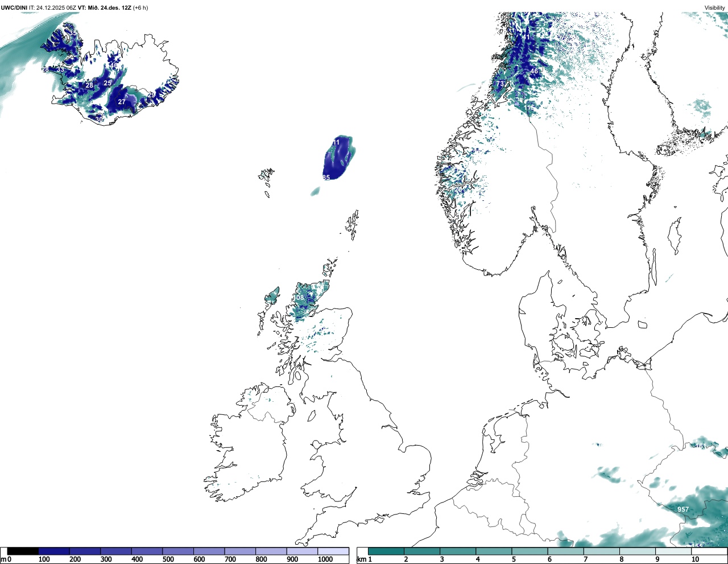Image resolution: width=728 pixels, height=564 pixels.
Task: Click the "IT: 24.12.2025 06Z" initialization time
Action: (x=52, y=8)
